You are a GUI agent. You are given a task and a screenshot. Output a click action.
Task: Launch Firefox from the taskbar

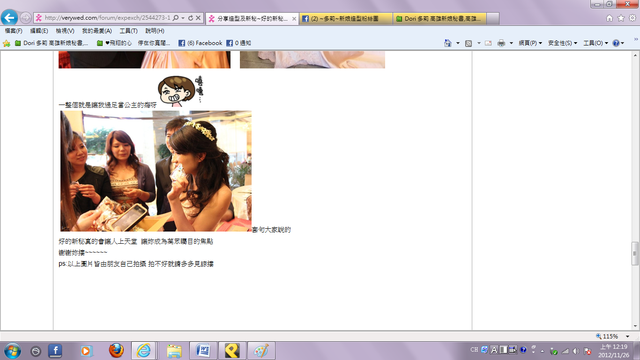tap(116, 351)
